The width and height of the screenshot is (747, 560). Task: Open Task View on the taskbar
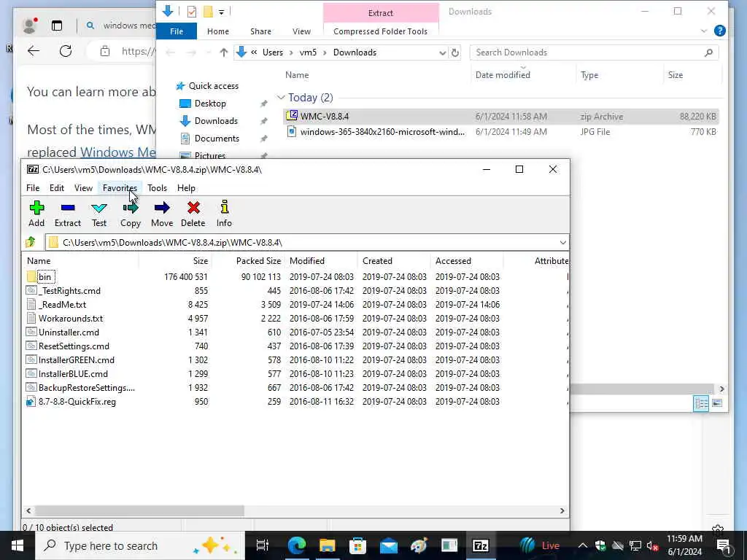pyautogui.click(x=263, y=545)
